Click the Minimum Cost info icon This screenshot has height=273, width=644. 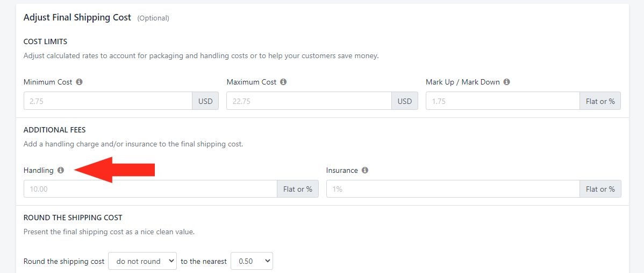pos(79,82)
